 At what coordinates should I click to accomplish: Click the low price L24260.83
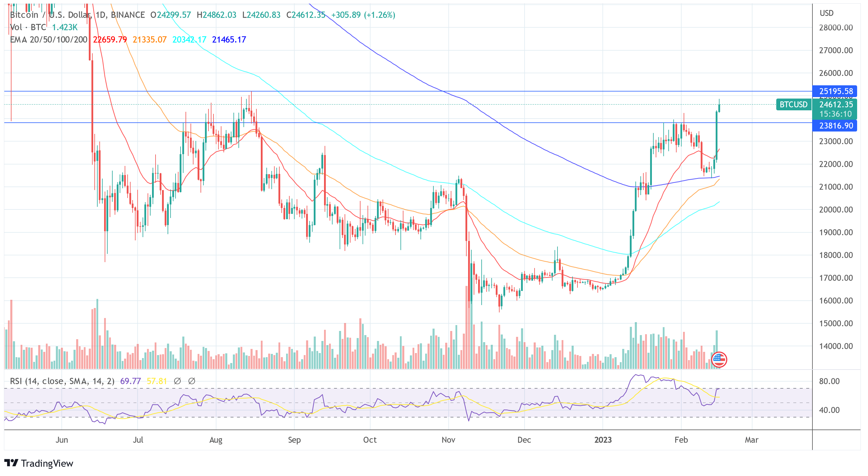[261, 15]
